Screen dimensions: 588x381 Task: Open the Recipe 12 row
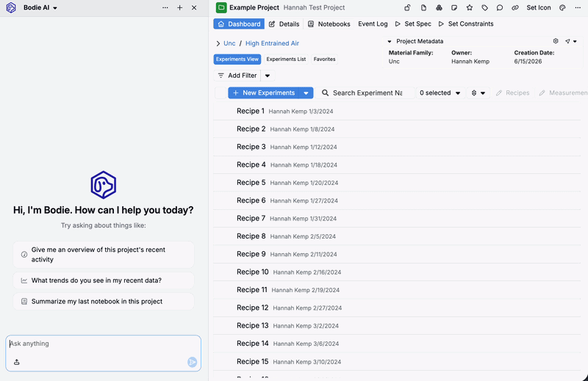pyautogui.click(x=397, y=308)
